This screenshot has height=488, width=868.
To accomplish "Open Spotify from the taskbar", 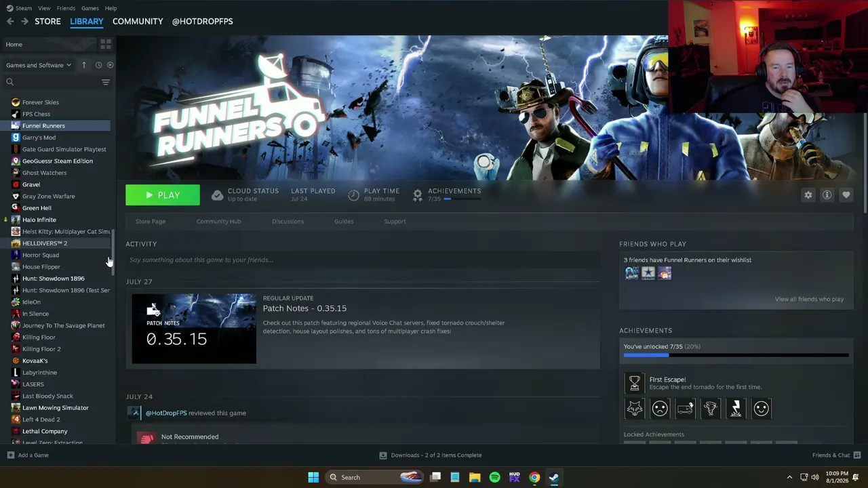I will (x=494, y=477).
